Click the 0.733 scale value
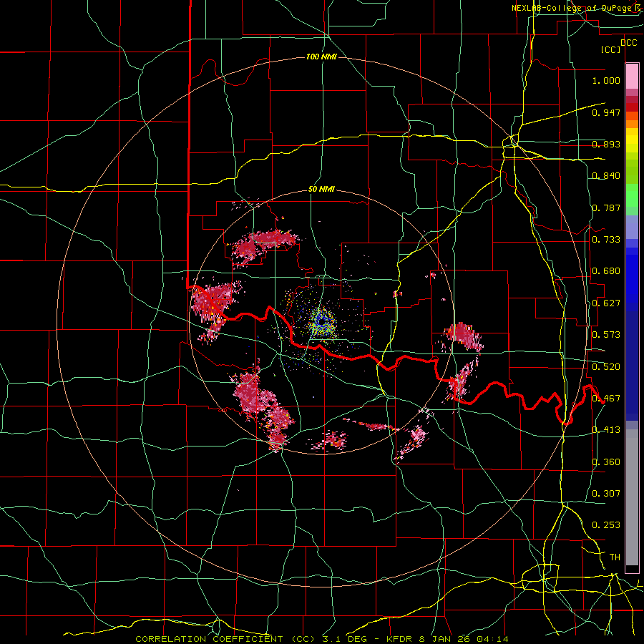The width and height of the screenshot is (644, 644). click(606, 240)
